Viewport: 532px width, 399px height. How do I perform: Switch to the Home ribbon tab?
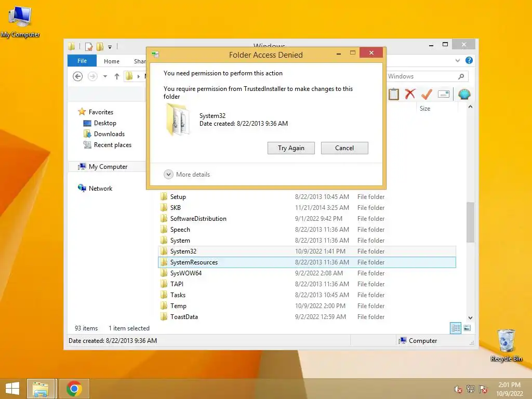(112, 61)
